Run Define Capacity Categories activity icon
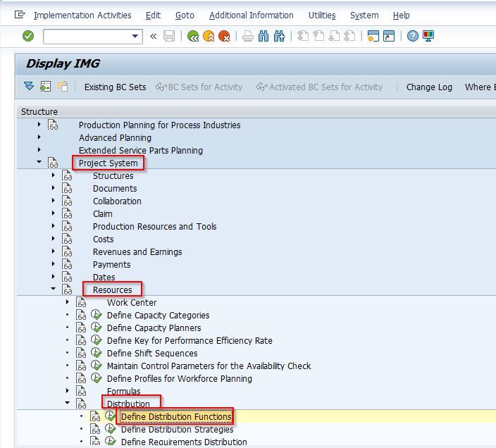The height and width of the screenshot is (448, 496). tap(96, 315)
